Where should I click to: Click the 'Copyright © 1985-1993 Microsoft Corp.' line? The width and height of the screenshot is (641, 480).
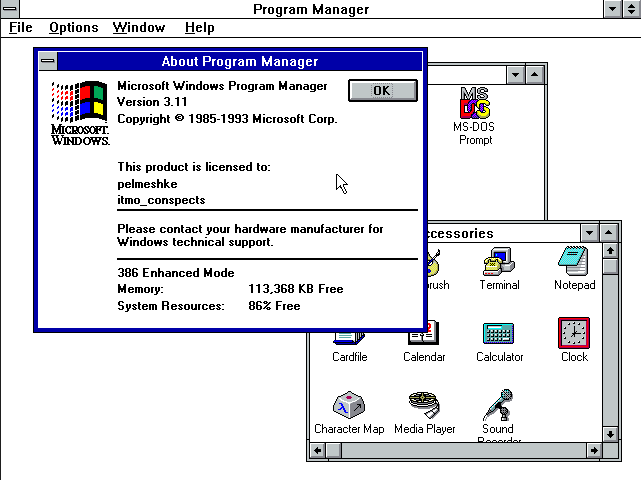227,119
